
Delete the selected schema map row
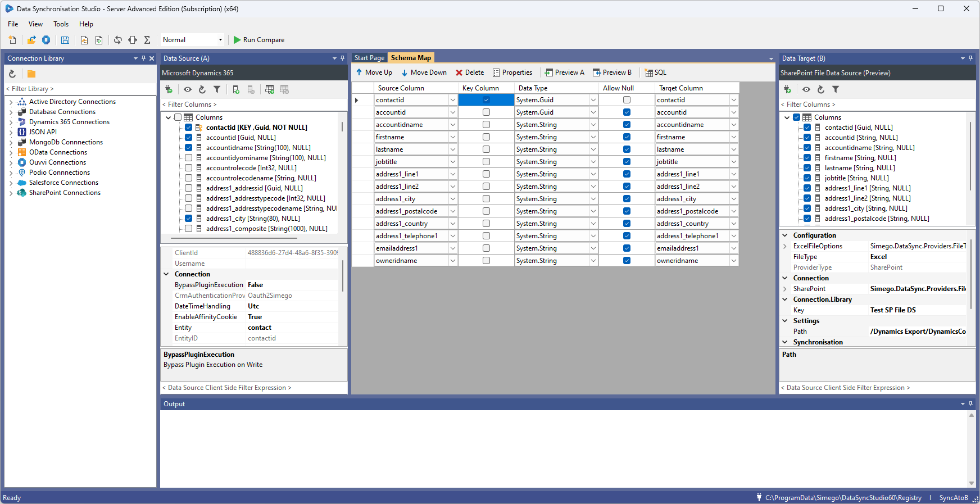[470, 72]
